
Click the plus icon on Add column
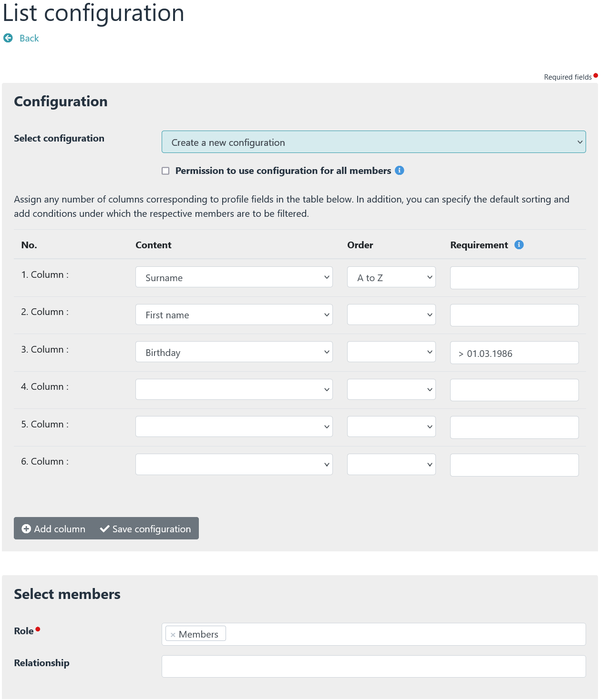coord(27,529)
